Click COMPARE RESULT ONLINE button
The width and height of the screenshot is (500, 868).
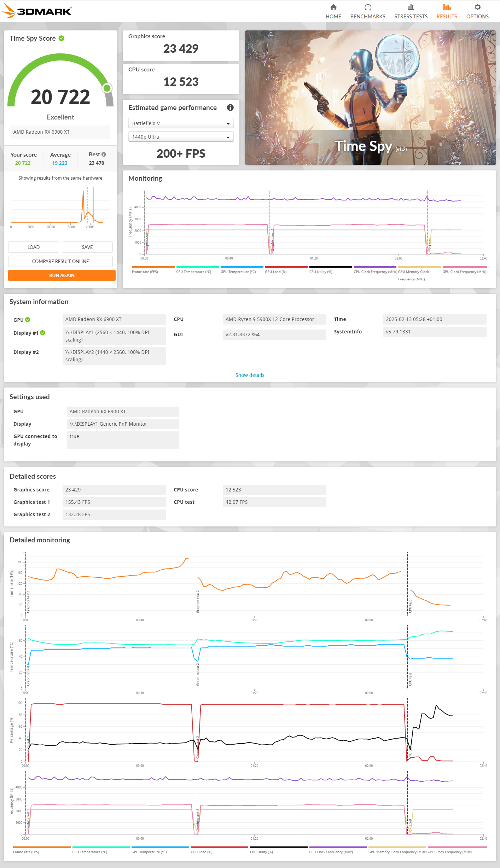click(x=60, y=261)
